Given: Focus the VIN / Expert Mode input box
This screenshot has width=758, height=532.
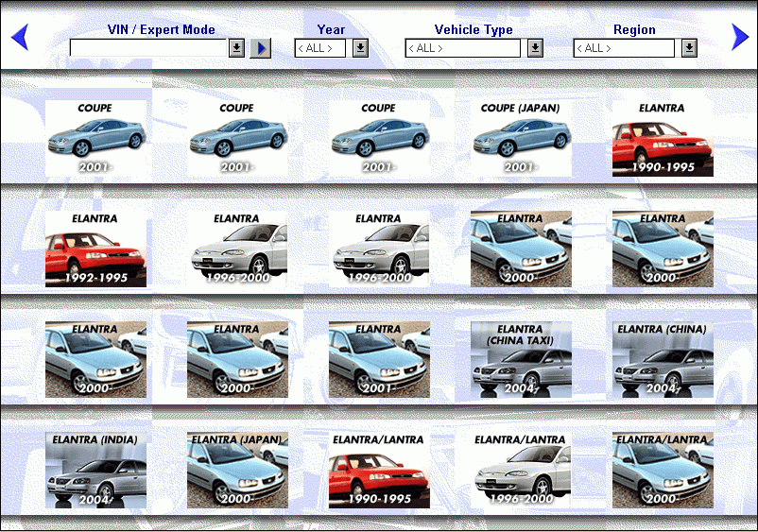Looking at the screenshot, I should [x=148, y=48].
